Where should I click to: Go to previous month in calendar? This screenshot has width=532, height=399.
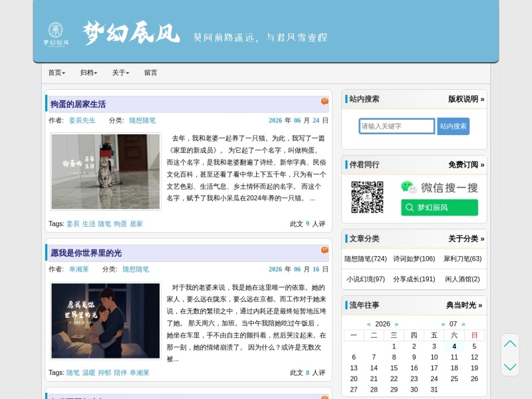pos(443,324)
